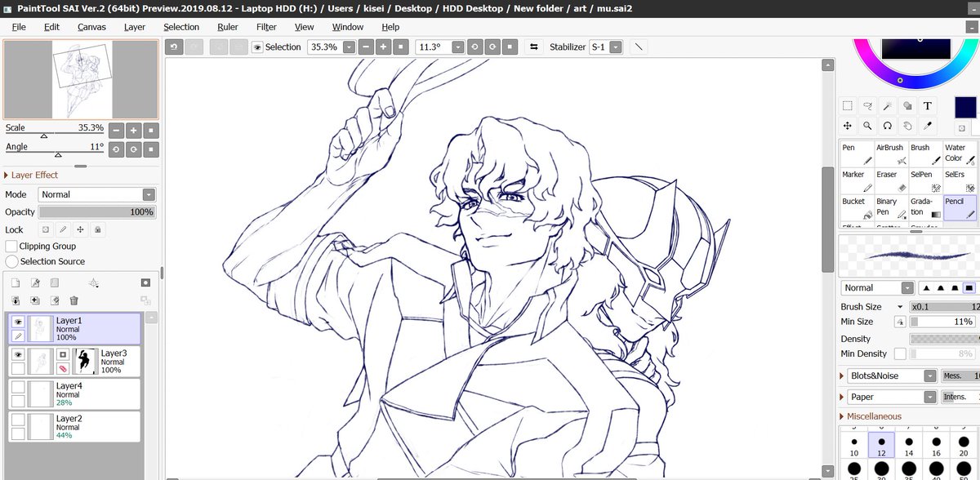This screenshot has height=480, width=980.
Task: Select the Selection Source radio button
Action: coord(11,261)
